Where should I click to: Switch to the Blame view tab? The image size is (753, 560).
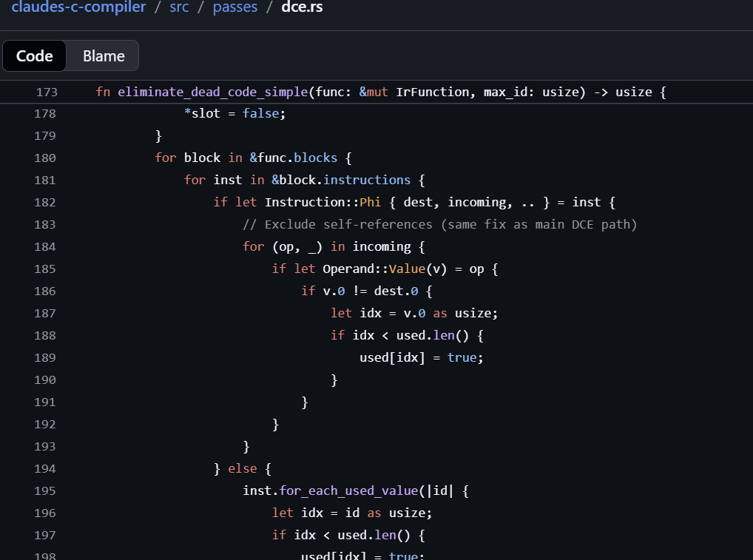(104, 56)
